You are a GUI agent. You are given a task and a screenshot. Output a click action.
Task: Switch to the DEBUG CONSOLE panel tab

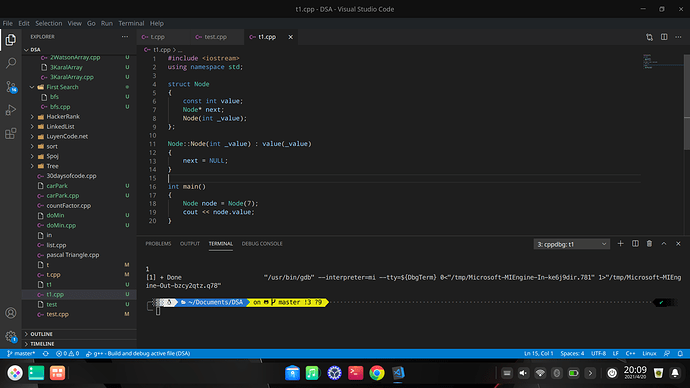(x=262, y=244)
